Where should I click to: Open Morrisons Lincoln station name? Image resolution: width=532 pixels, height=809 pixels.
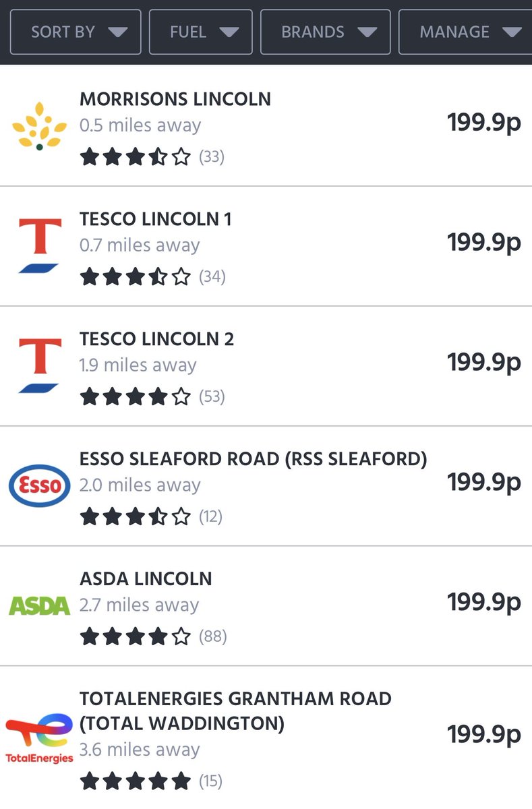pyautogui.click(x=175, y=99)
